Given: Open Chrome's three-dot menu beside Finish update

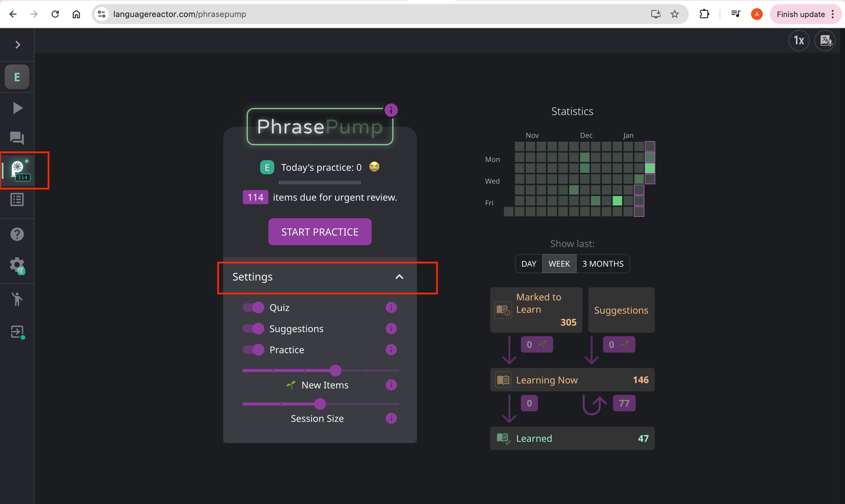Looking at the screenshot, I should (x=833, y=14).
